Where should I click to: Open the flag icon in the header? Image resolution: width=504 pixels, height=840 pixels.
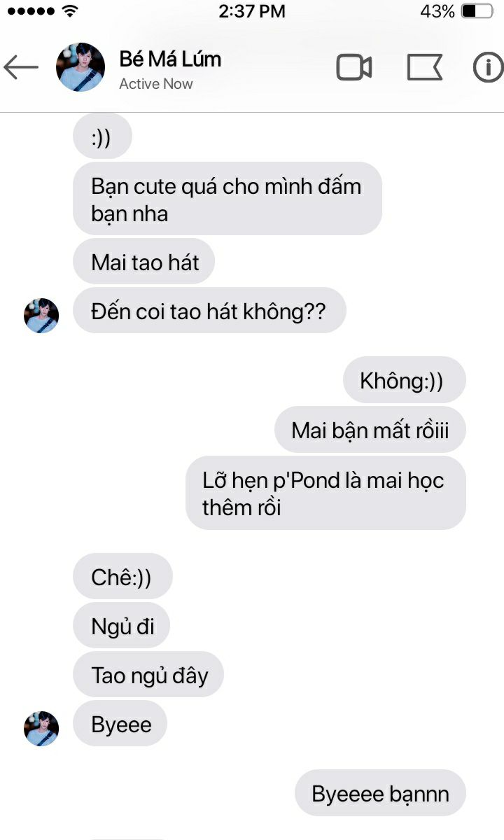424,68
